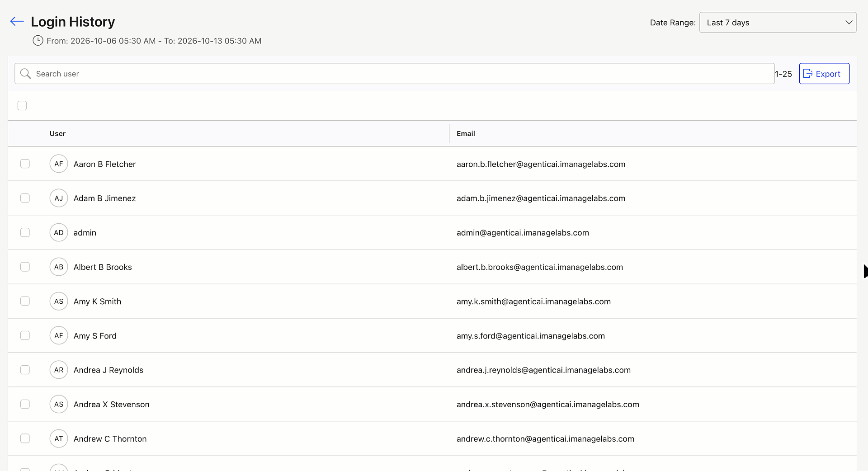This screenshot has width=868, height=471.
Task: Open user Aaron B Fletcher
Action: tap(104, 164)
